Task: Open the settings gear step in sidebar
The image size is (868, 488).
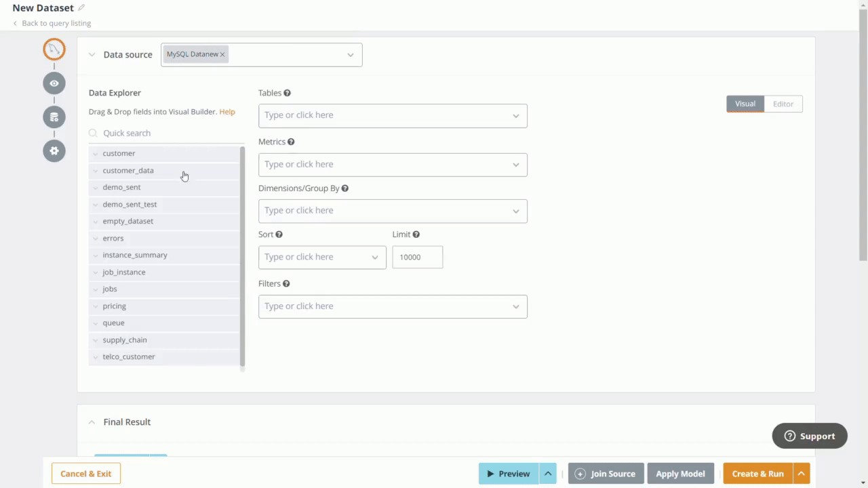Action: pos(54,150)
